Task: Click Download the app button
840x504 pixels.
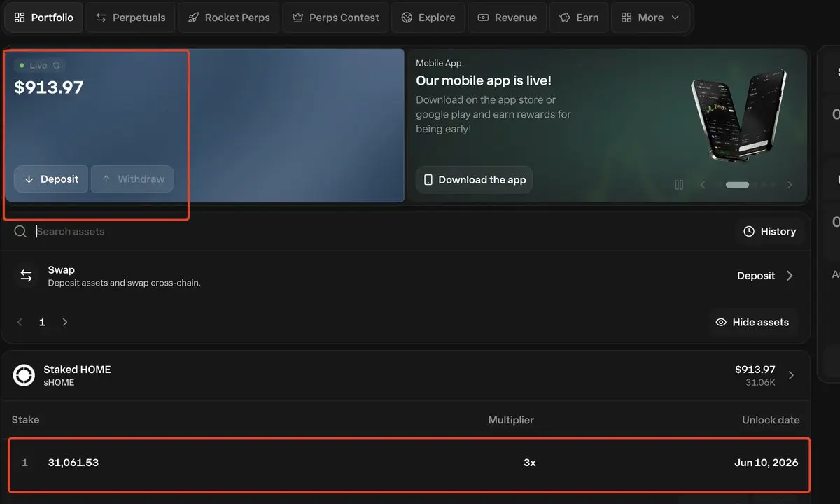Action: [475, 180]
